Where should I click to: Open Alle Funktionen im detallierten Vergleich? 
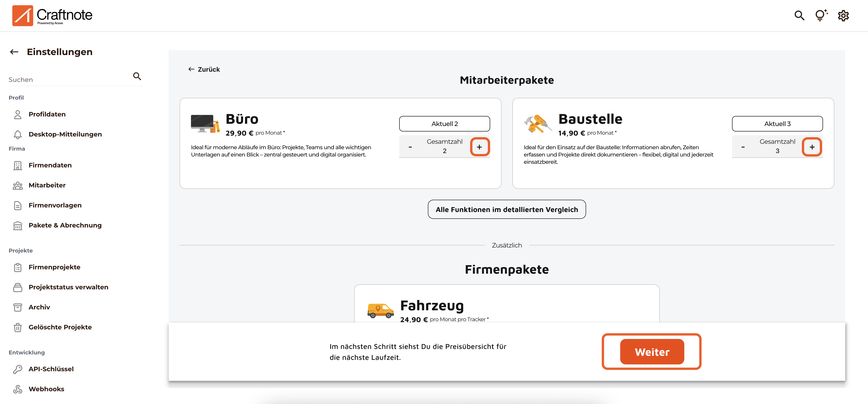(x=507, y=210)
